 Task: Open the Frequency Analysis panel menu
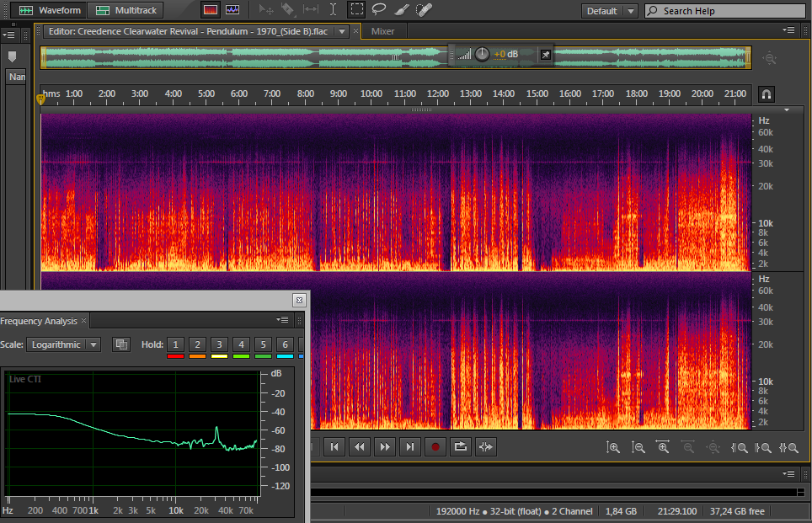(x=283, y=320)
